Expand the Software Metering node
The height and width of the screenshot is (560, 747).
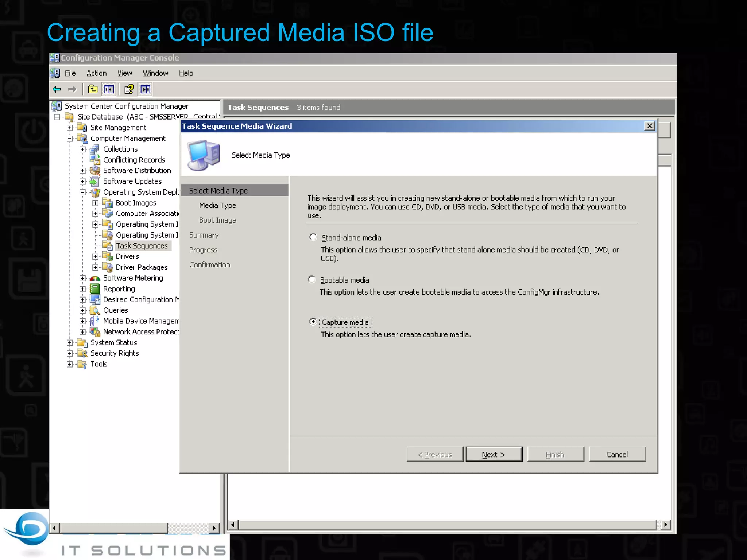pyautogui.click(x=82, y=279)
